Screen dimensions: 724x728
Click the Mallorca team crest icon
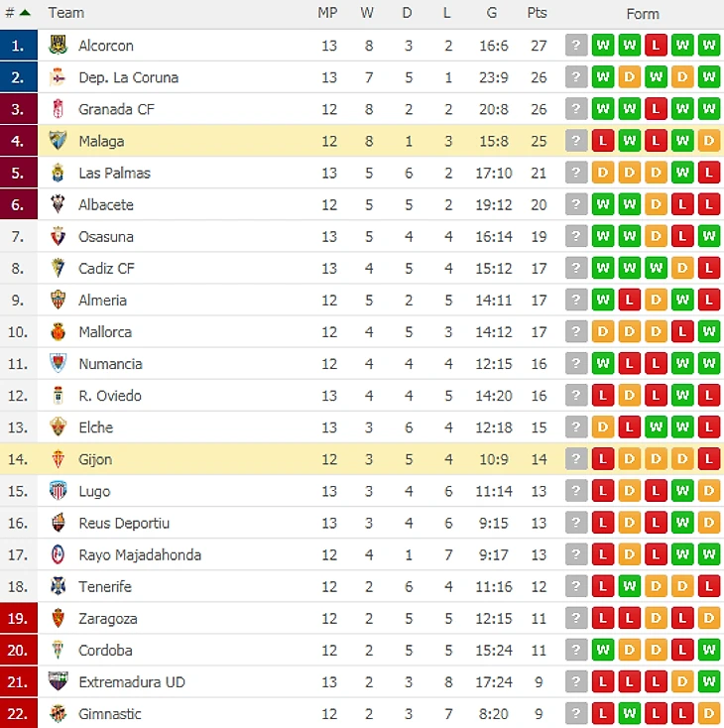click(x=58, y=331)
